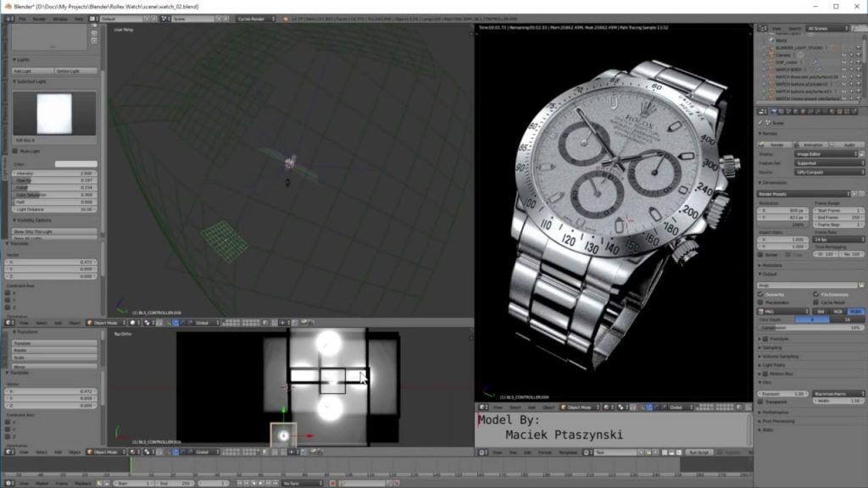Click the light Color swatch in the lamp panel
Image resolution: width=868 pixels, height=488 pixels.
coord(77,164)
